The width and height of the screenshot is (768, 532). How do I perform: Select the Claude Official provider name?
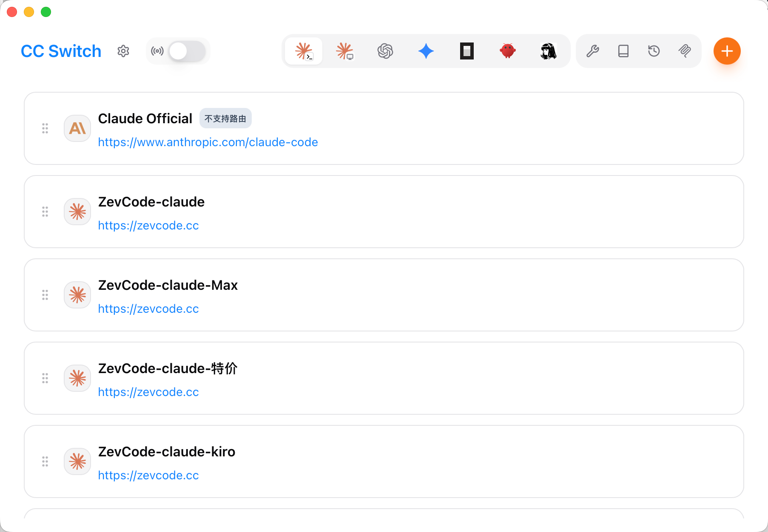click(x=145, y=119)
